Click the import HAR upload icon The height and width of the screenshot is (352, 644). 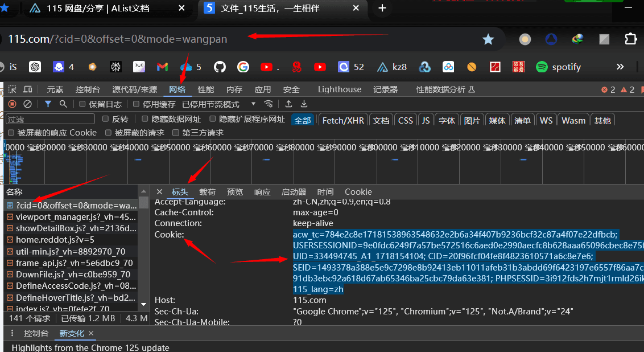(x=289, y=104)
